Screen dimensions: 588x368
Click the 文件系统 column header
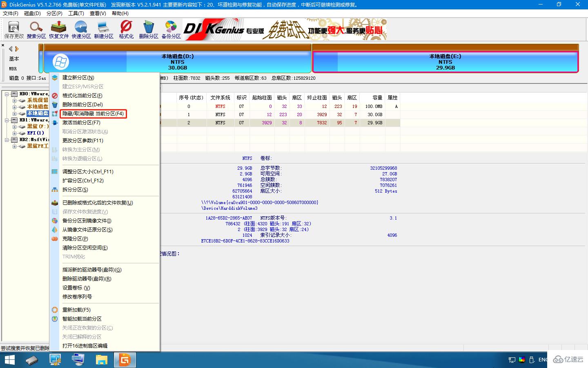220,98
